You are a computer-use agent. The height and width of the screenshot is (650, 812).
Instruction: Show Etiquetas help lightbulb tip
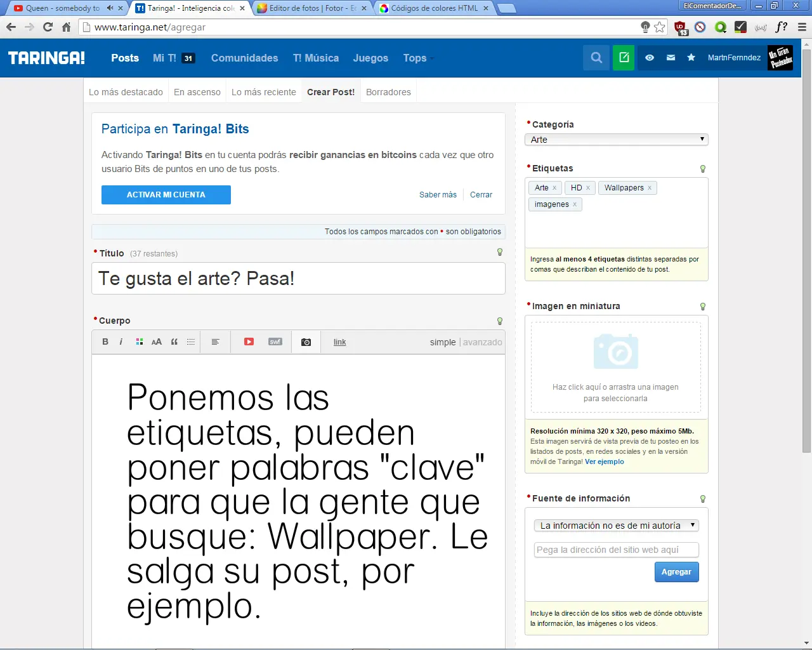pos(702,169)
